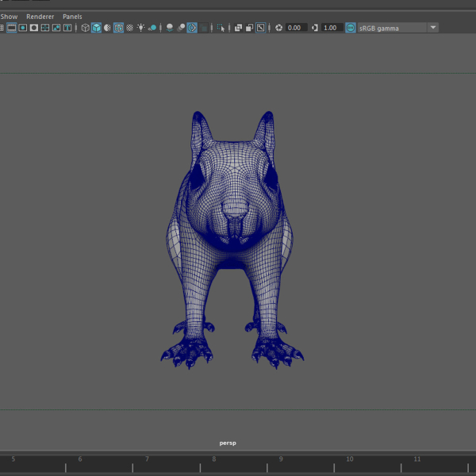This screenshot has height=476, width=476.
Task: Click the arrow beside sRGB gamma
Action: (x=433, y=28)
